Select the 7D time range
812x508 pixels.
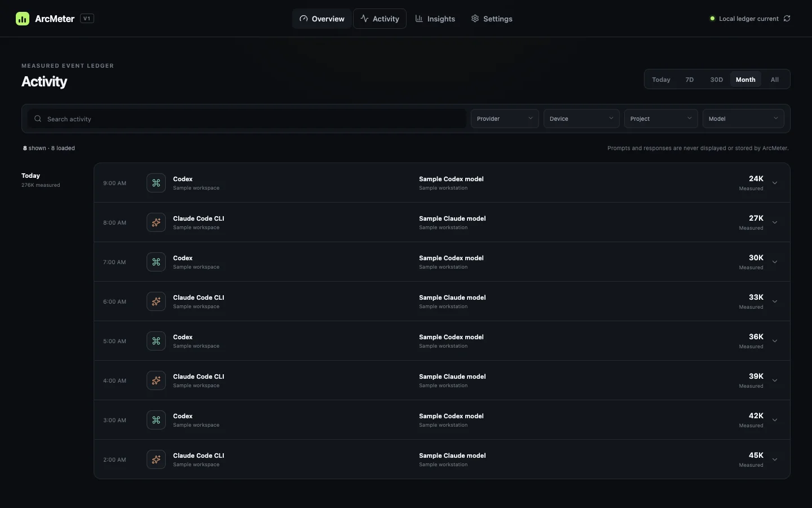tap(690, 80)
